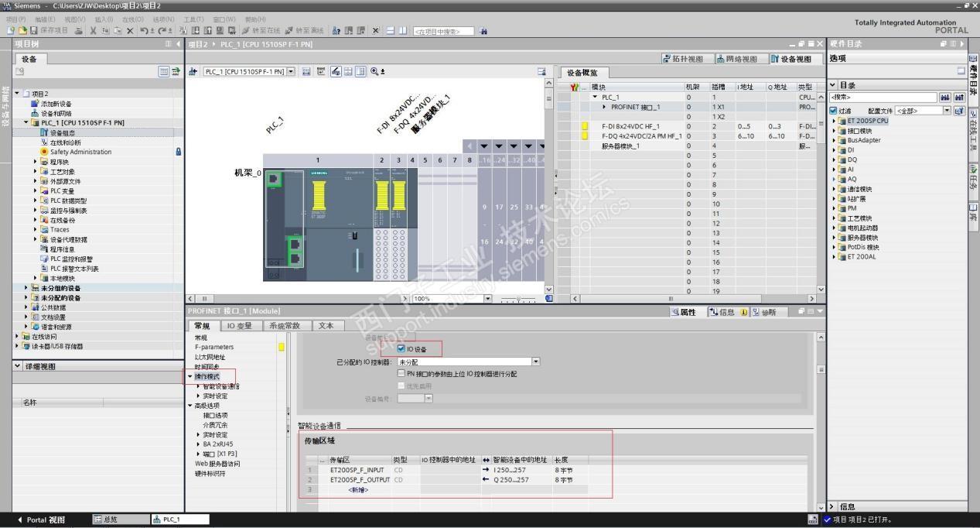
Task: Click the cut (scissors) icon
Action: [x=93, y=30]
